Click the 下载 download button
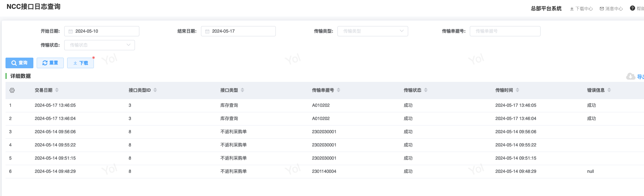The width and height of the screenshot is (644, 196). (x=80, y=63)
